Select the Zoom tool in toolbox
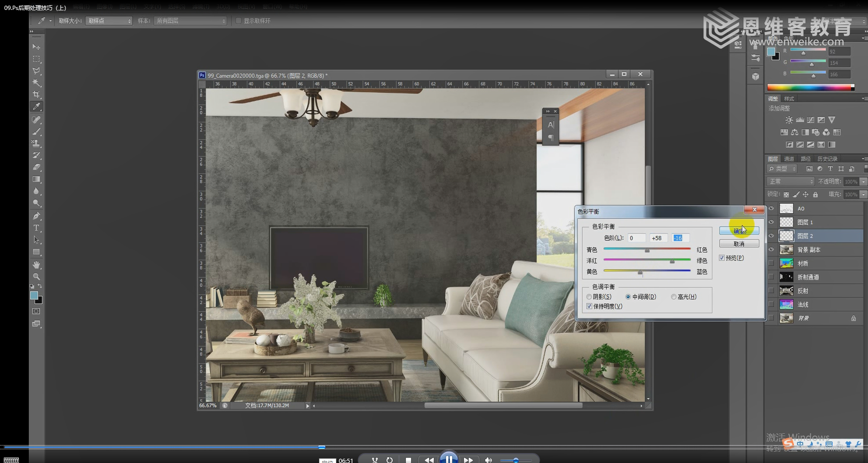This screenshot has width=868, height=463. pos(36,276)
